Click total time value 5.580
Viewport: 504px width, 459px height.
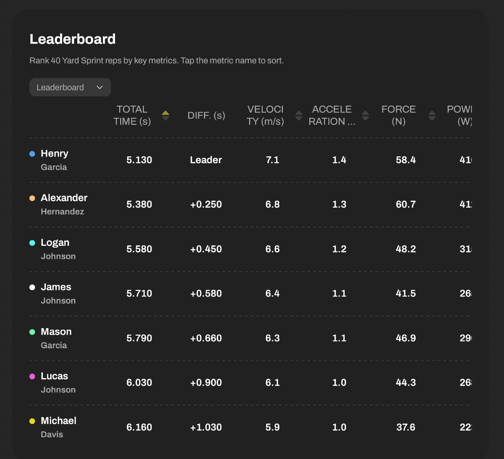click(139, 249)
